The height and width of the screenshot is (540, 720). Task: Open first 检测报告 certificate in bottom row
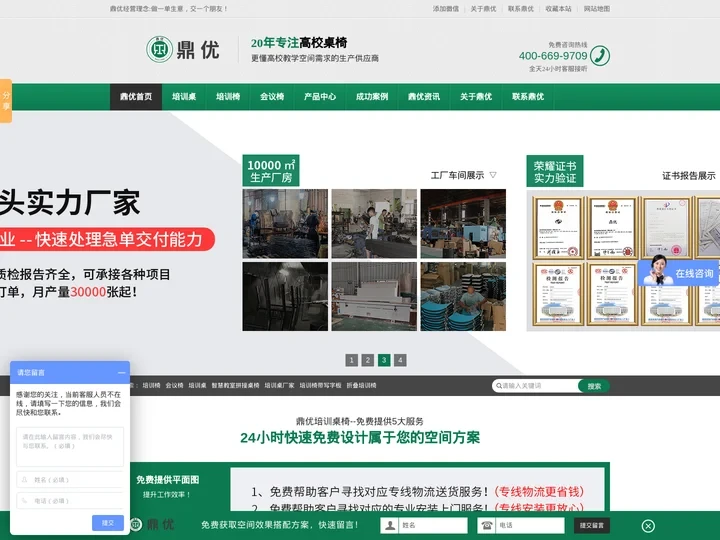(x=558, y=294)
